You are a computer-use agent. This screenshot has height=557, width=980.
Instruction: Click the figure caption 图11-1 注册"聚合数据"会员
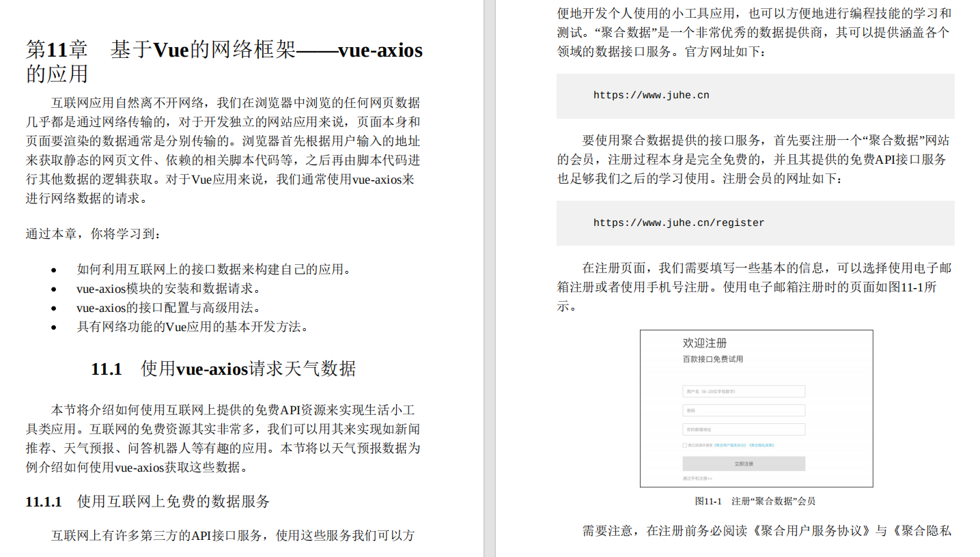coord(756,501)
